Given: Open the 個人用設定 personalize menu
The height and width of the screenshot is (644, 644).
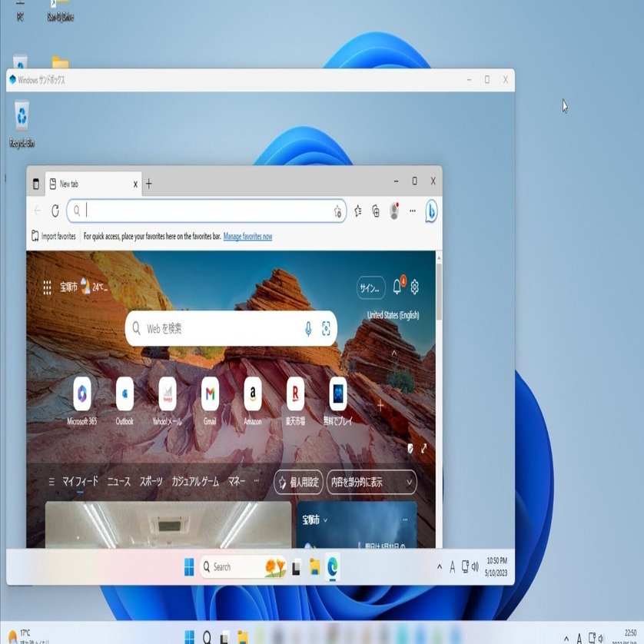Looking at the screenshot, I should 300,482.
